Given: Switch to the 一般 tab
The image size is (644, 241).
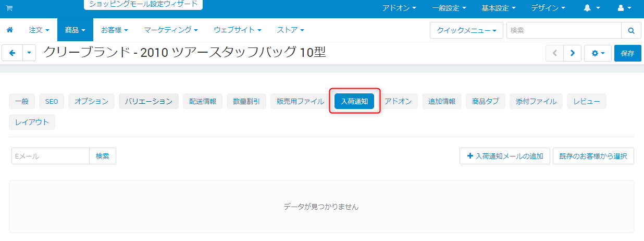Looking at the screenshot, I should 22,102.
